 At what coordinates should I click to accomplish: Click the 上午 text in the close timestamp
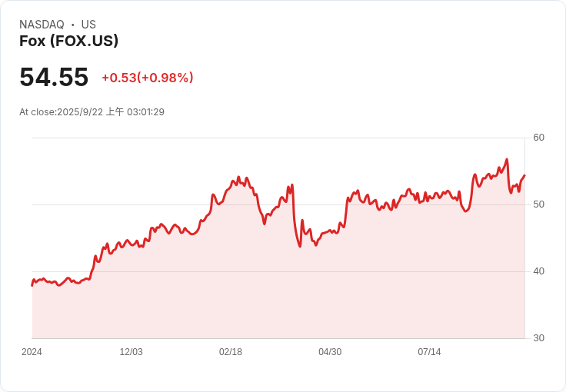coord(115,112)
